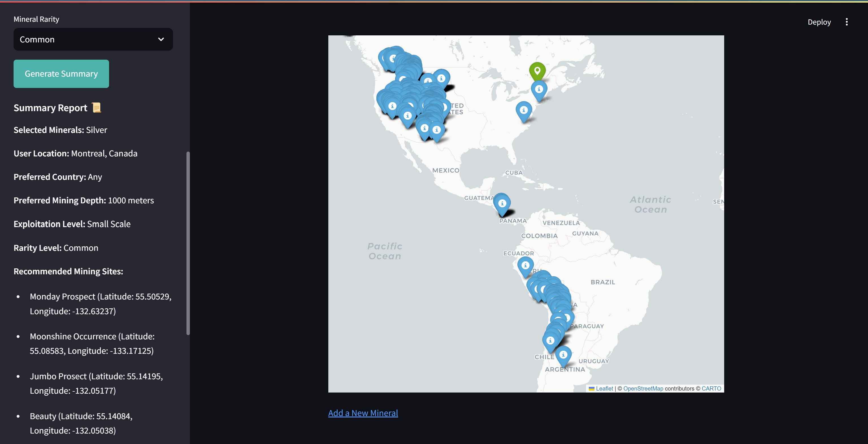
Task: Click the blue marker over Ecuador
Action: click(x=525, y=265)
